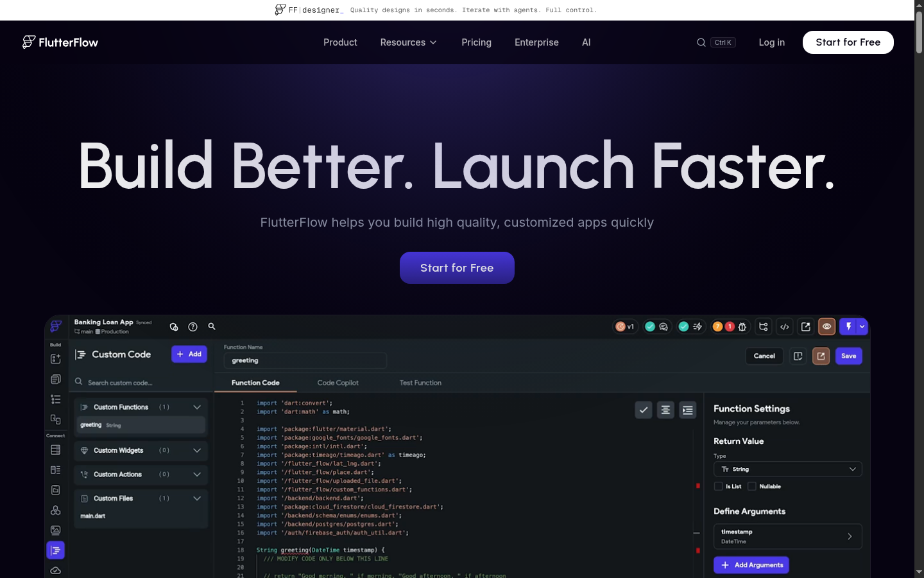
Task: Click the editor's magnifier search icon beside help
Action: [212, 326]
